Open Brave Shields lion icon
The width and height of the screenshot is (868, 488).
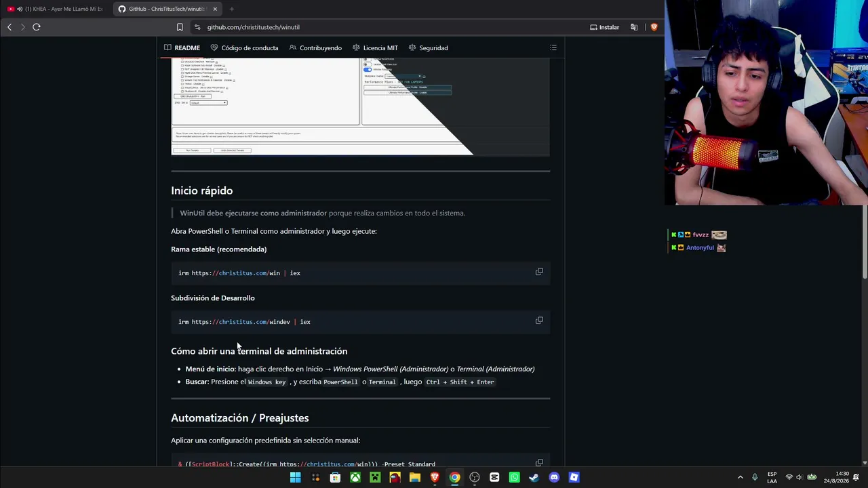[x=654, y=27]
